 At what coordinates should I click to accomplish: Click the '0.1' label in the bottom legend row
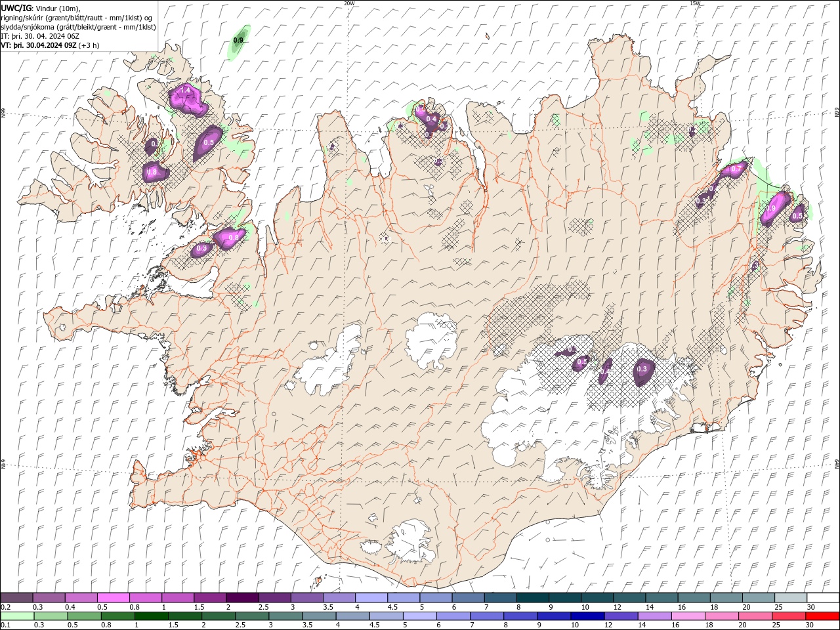point(7,625)
